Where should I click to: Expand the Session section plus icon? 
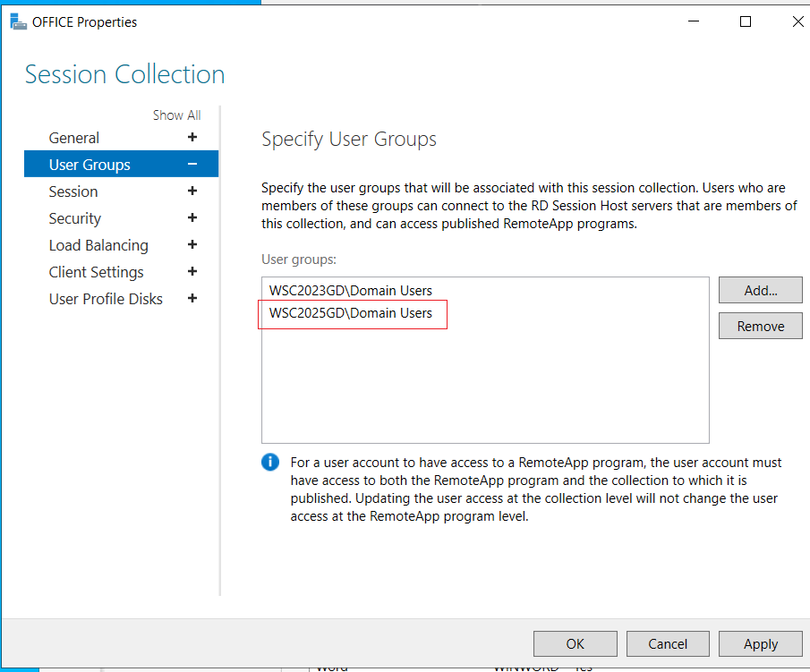[x=192, y=191]
